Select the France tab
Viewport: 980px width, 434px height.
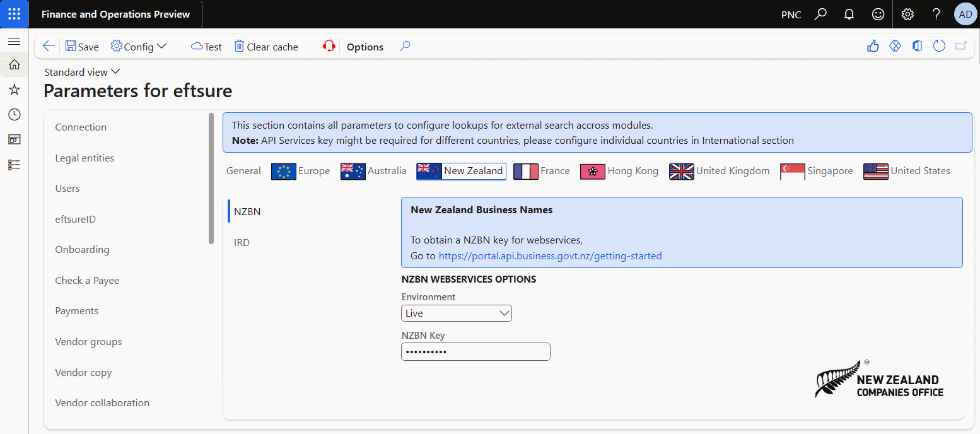tap(542, 171)
